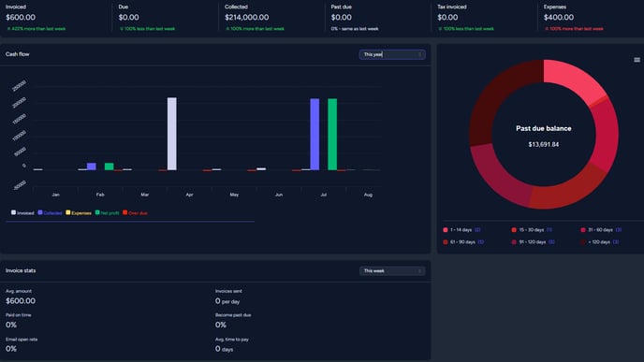Screen dimensions: 644x362
Task: Toggle the Collected series in the legend
Action: tap(50, 213)
